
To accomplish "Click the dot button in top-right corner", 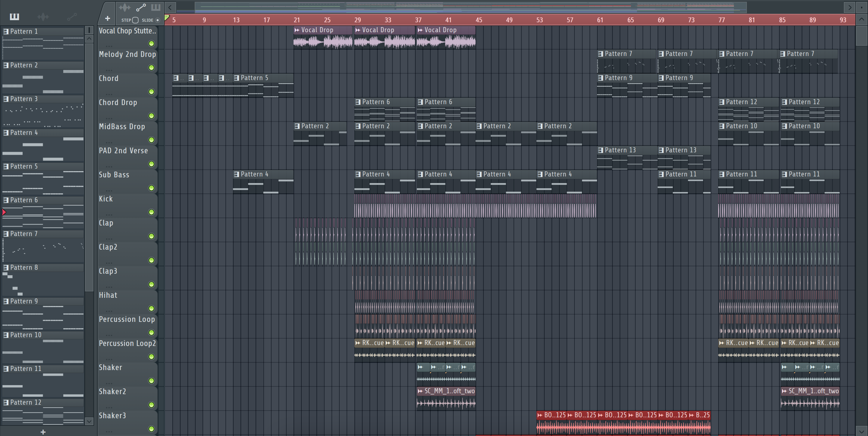I will (861, 7).
